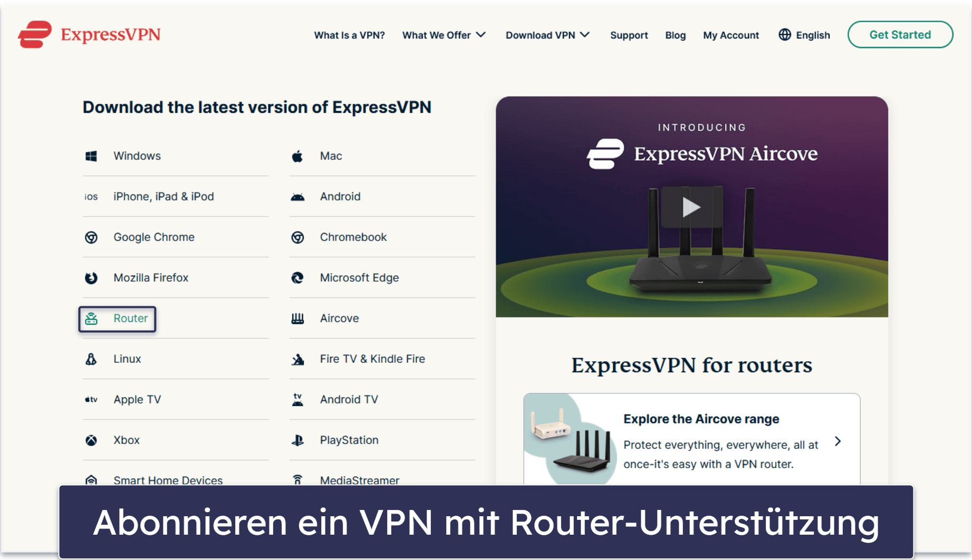Click the Microsoft Edge icon
The height and width of the screenshot is (560, 972).
[297, 278]
